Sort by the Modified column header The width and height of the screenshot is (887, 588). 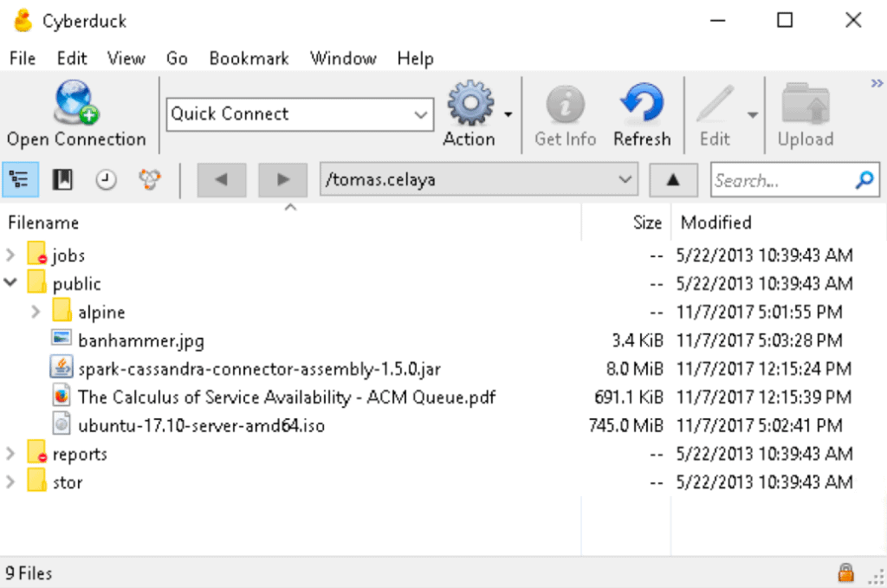(779, 223)
